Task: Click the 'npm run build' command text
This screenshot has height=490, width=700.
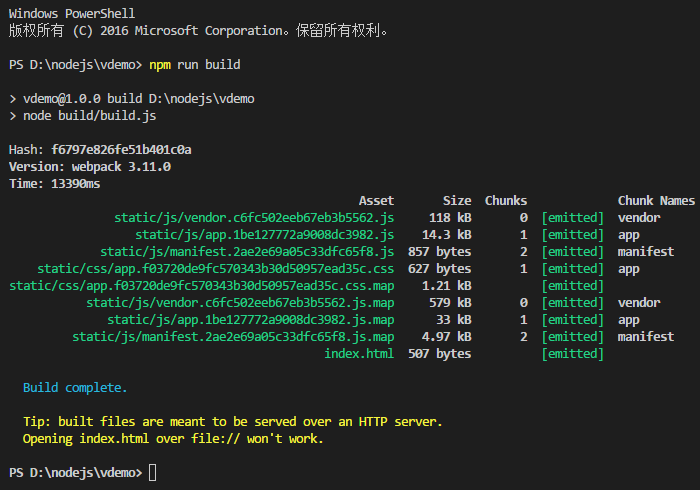Action: pyautogui.click(x=195, y=65)
